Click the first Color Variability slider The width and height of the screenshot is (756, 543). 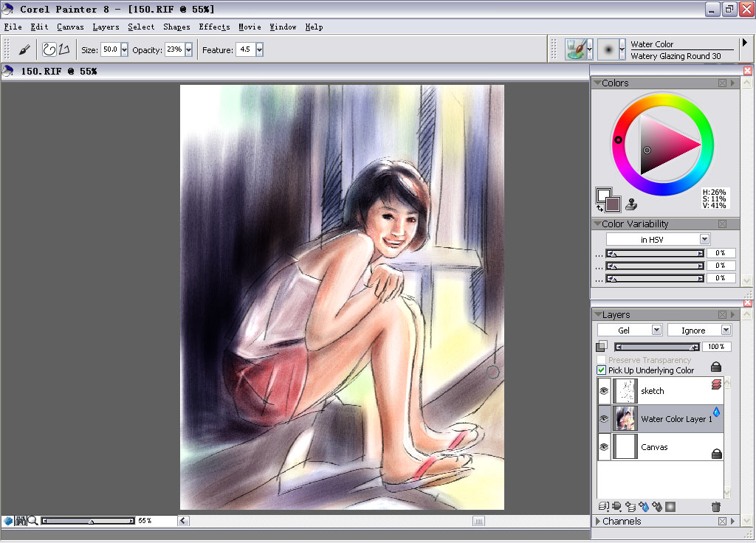pyautogui.click(x=656, y=253)
